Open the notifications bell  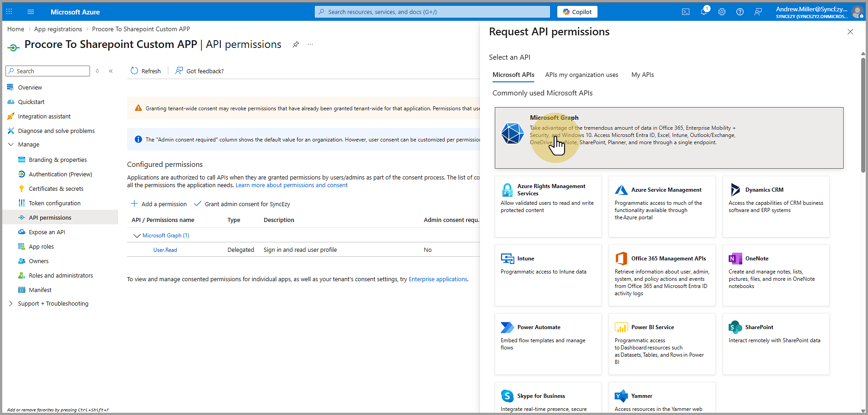704,12
